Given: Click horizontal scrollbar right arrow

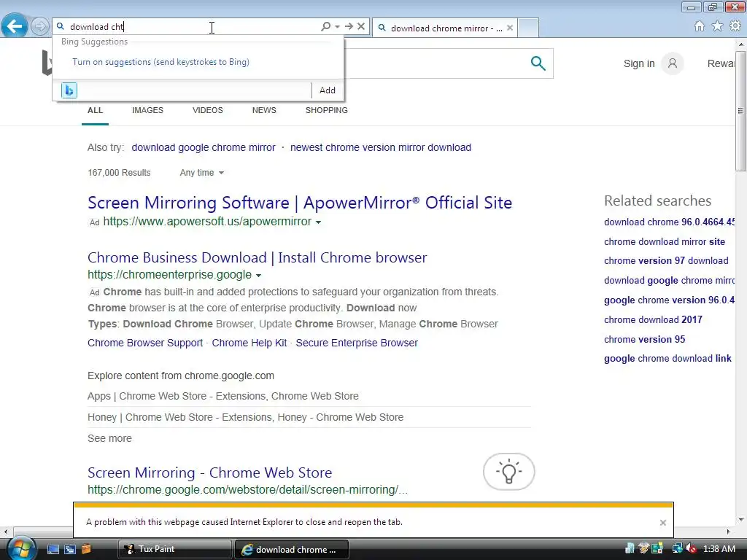Looking at the screenshot, I should [728, 532].
